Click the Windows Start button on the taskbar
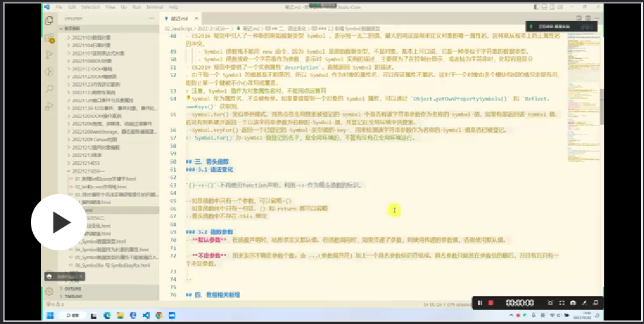Viewport: 644px width, 324px height. coord(50,315)
